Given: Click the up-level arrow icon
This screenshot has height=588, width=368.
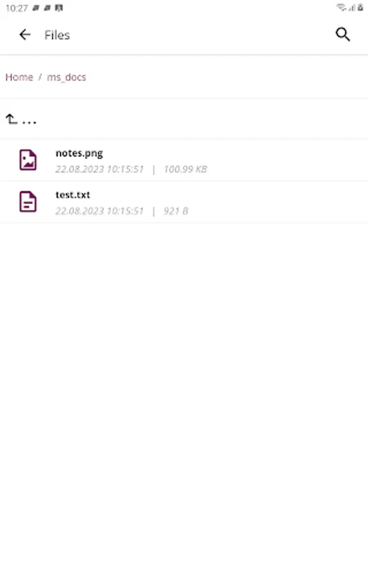Looking at the screenshot, I should (x=11, y=120).
